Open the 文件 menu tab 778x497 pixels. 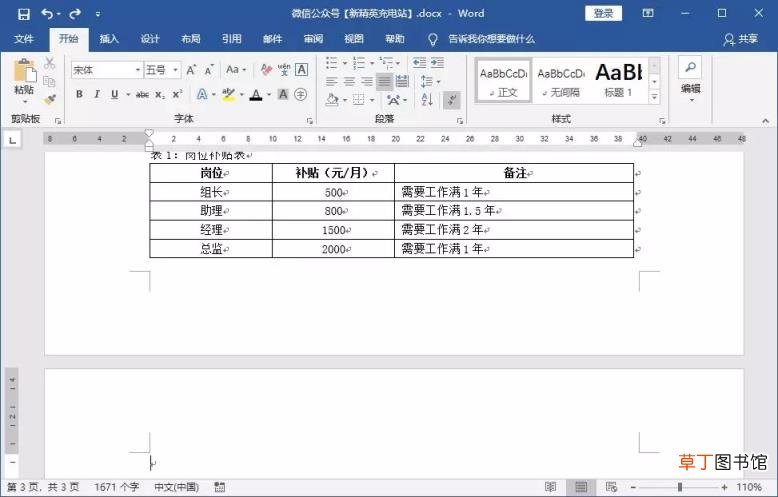[24, 39]
